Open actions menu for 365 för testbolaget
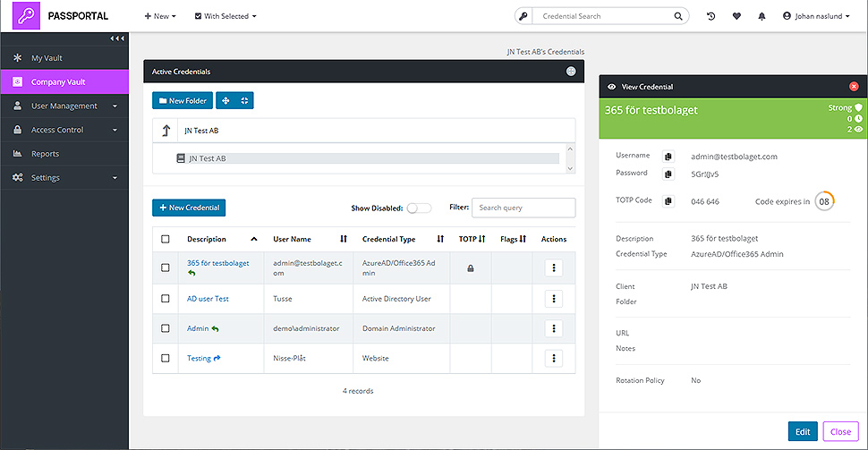868x450 pixels. 554,267
